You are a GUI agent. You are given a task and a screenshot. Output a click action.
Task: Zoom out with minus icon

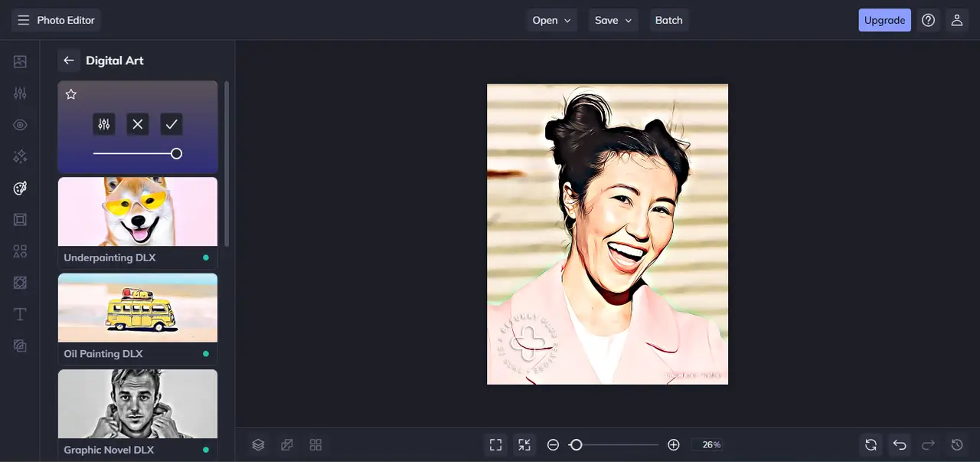click(553, 444)
